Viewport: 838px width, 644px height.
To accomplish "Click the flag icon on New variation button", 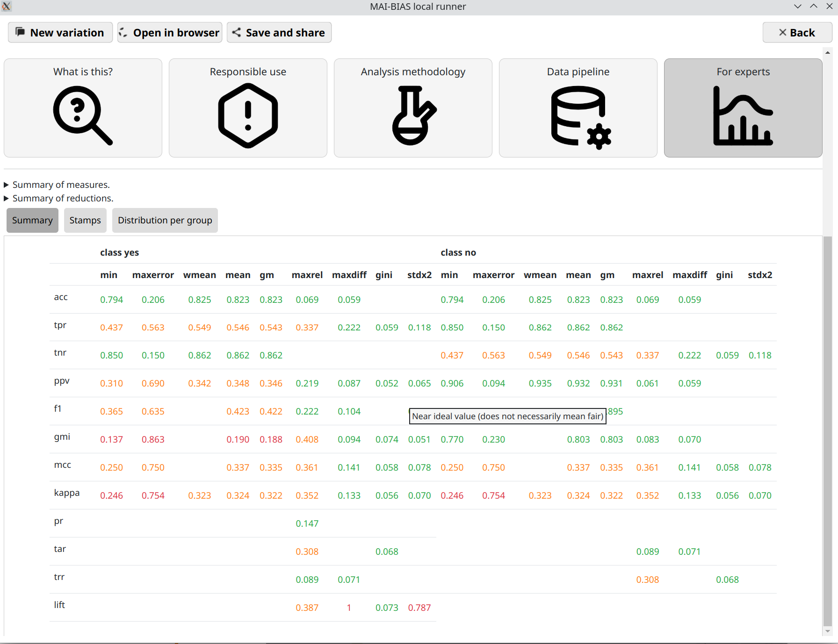I will coord(21,32).
